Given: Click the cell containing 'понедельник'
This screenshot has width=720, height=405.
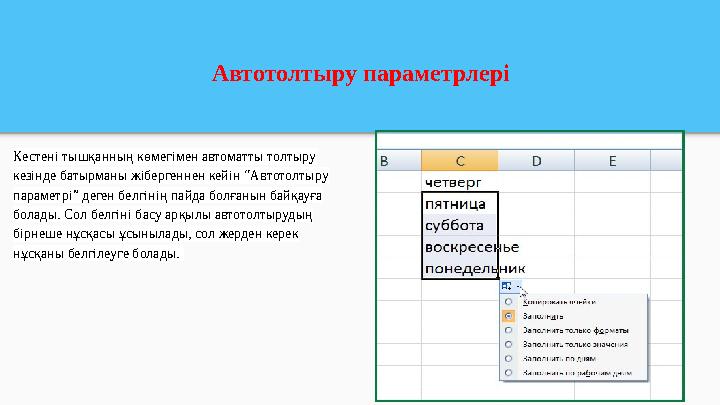Looking at the screenshot, I should pyautogui.click(x=460, y=268).
